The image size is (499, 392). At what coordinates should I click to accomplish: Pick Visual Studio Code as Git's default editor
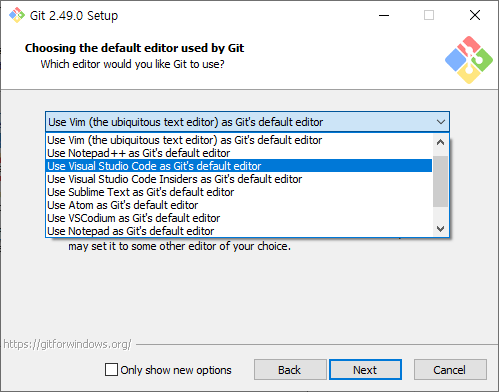(x=239, y=166)
